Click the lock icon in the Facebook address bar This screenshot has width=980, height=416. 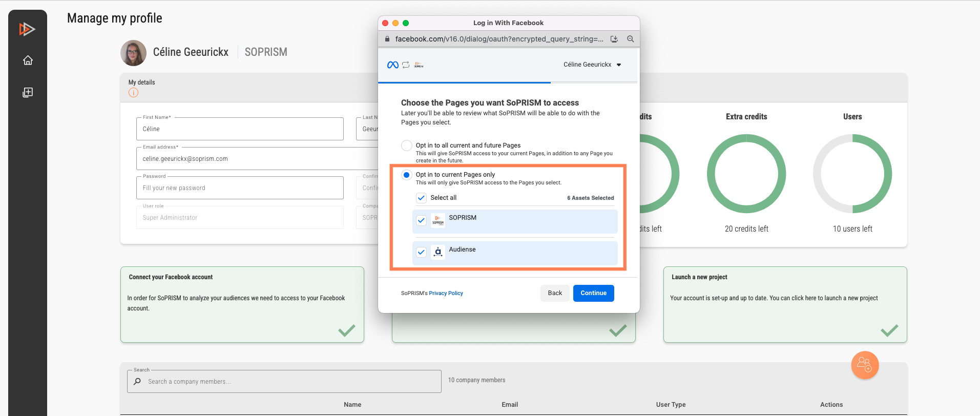(x=387, y=39)
